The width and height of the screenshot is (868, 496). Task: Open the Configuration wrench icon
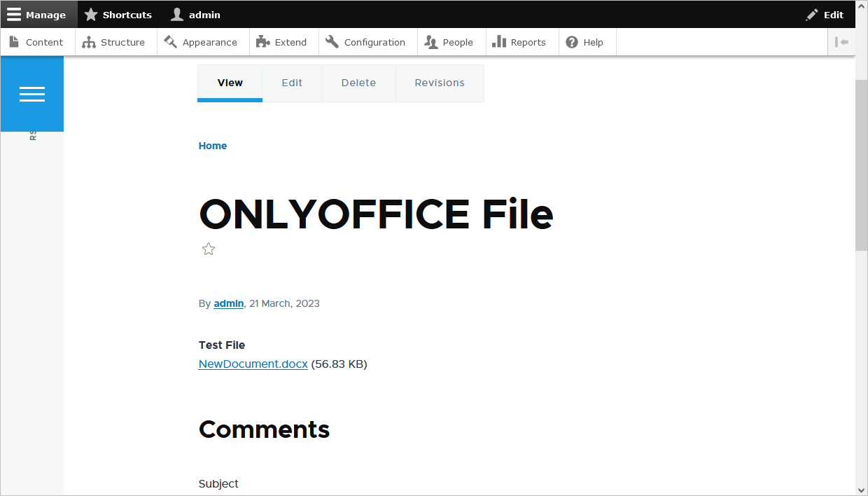click(x=332, y=41)
